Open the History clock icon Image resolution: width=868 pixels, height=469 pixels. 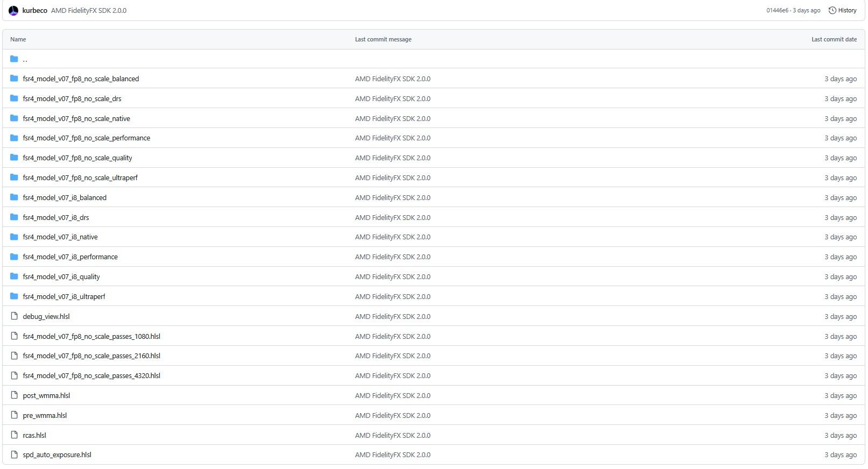tap(832, 11)
